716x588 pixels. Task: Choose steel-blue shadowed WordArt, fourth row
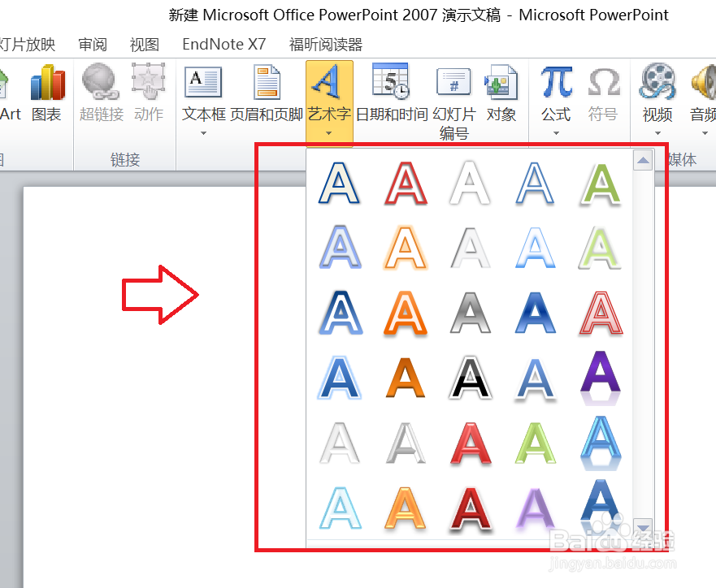coord(536,378)
